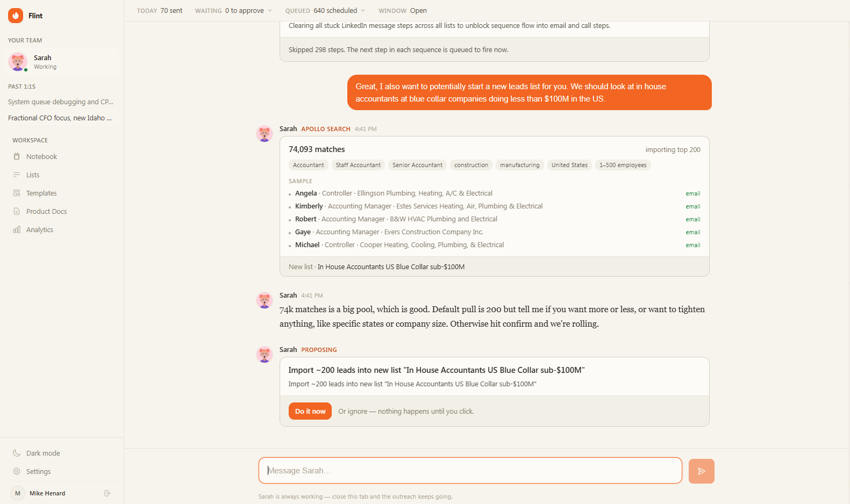
Task: Click the Do it now button
Action: 310,411
